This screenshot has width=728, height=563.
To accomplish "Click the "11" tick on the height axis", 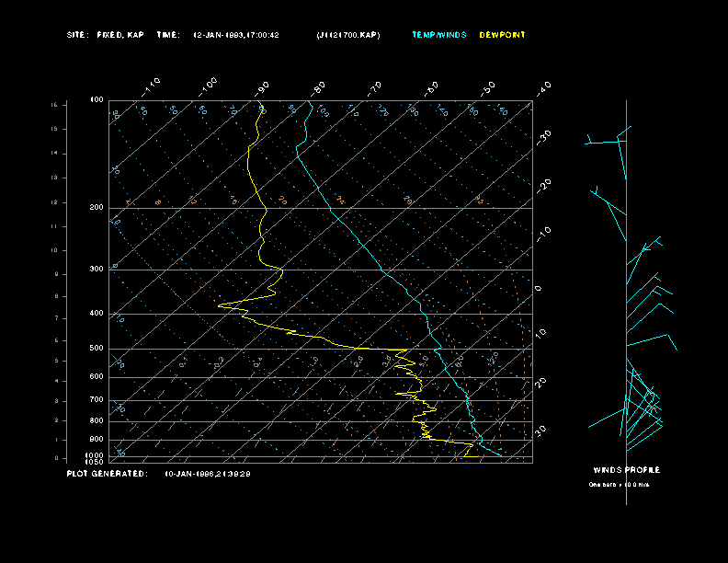I will point(54,226).
